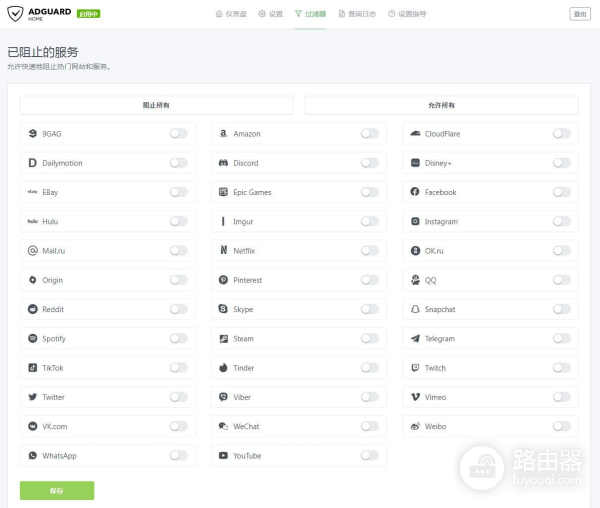This screenshot has width=600, height=508.
Task: Toggle blocking for Hulu
Action: coord(179,221)
